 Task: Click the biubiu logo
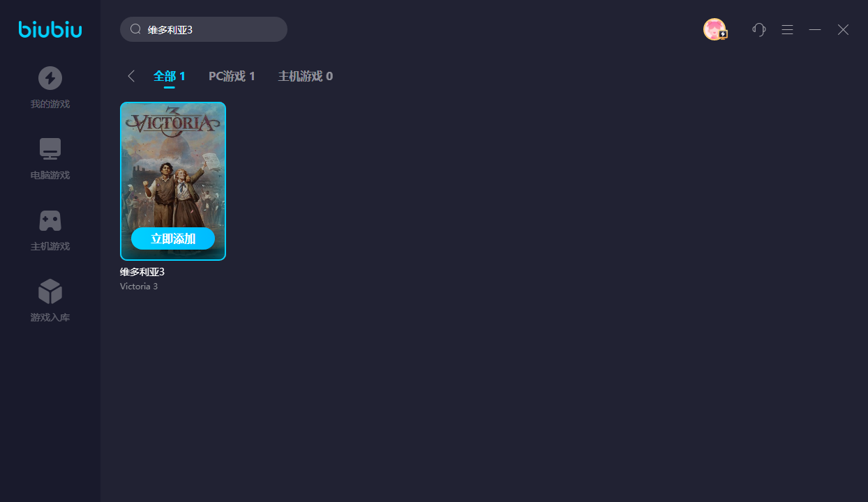(50, 29)
